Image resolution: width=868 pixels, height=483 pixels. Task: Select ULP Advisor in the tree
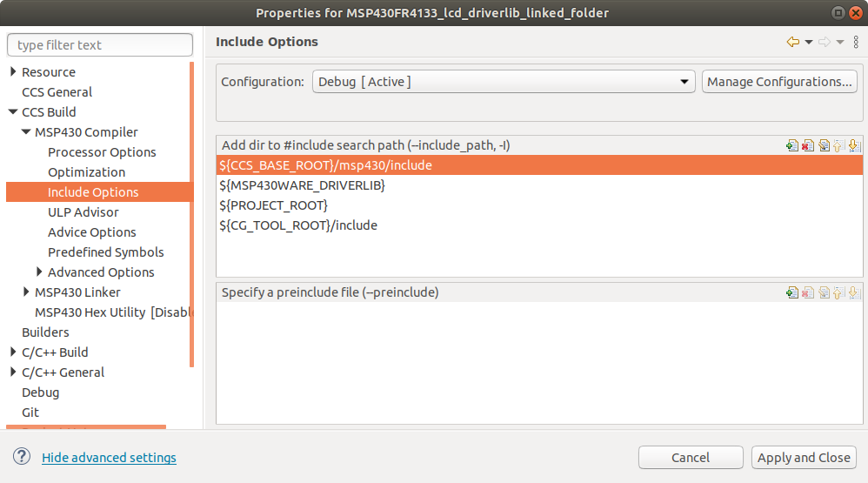(83, 212)
